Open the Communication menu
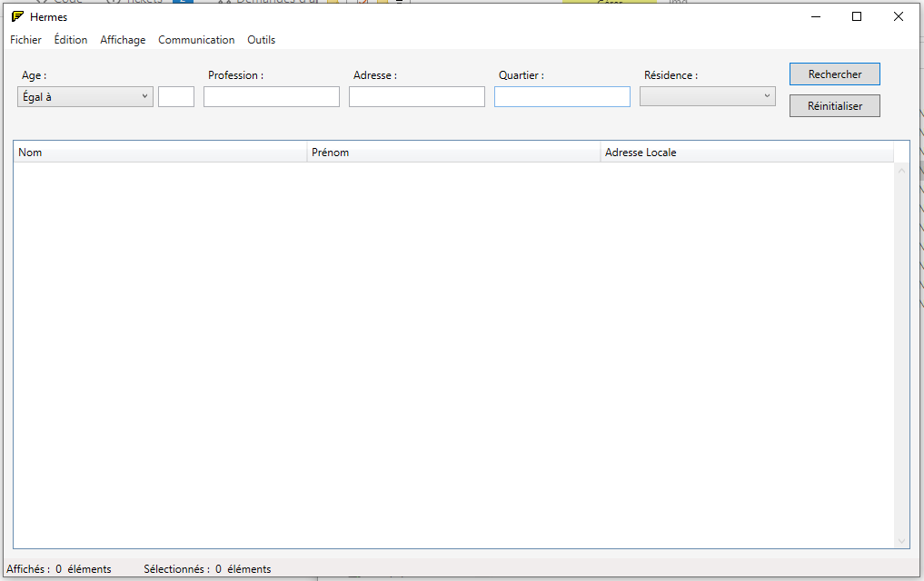This screenshot has width=924, height=581. pos(196,40)
